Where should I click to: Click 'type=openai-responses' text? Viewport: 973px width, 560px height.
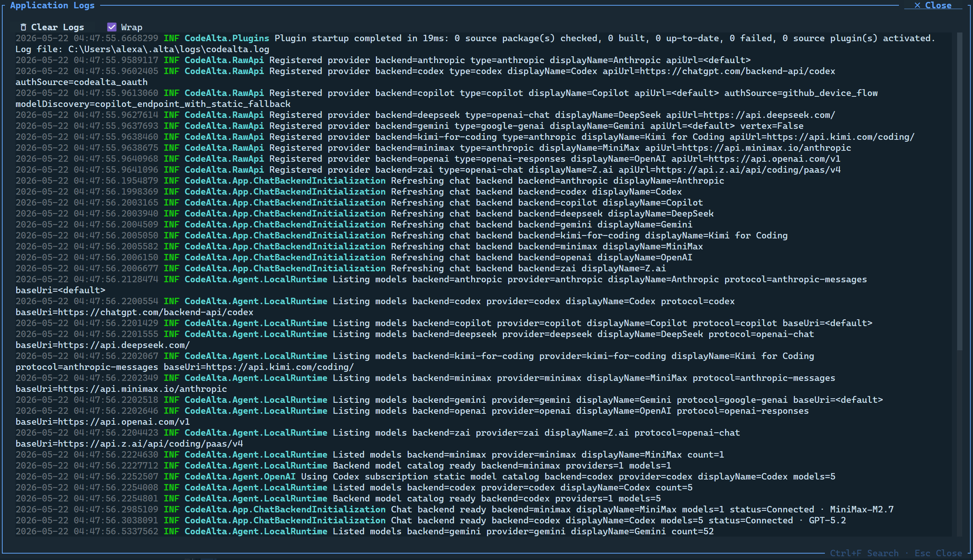[x=510, y=159]
